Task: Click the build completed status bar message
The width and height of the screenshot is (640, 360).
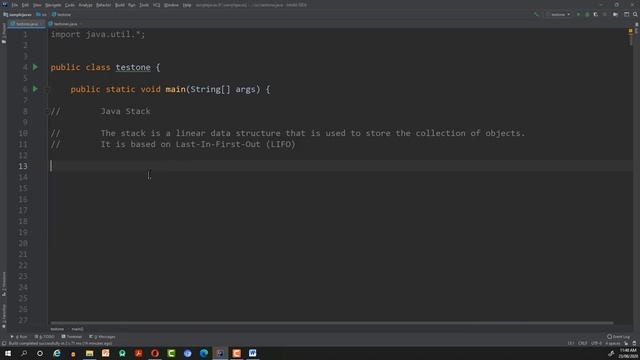Action: pos(60,344)
